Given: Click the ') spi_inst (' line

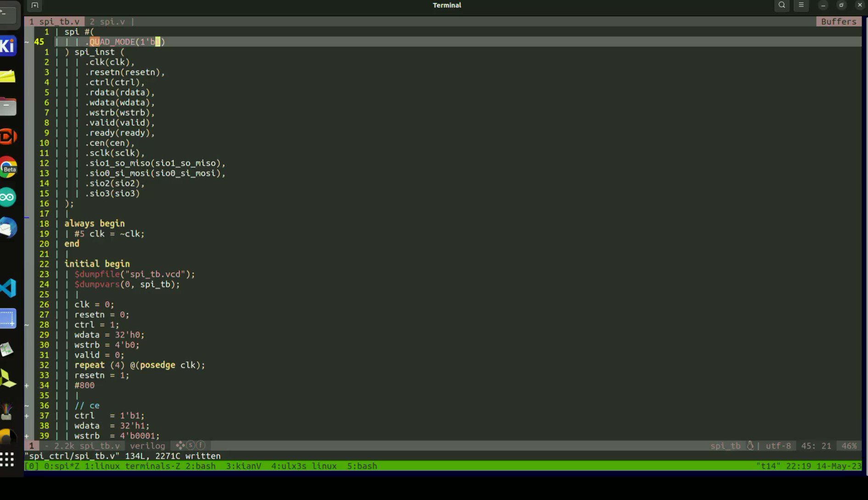Looking at the screenshot, I should [x=95, y=52].
